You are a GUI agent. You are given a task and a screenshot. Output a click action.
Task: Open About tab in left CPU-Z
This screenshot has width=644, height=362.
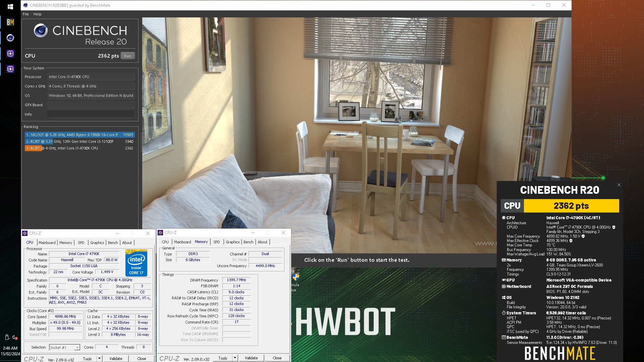tap(127, 243)
